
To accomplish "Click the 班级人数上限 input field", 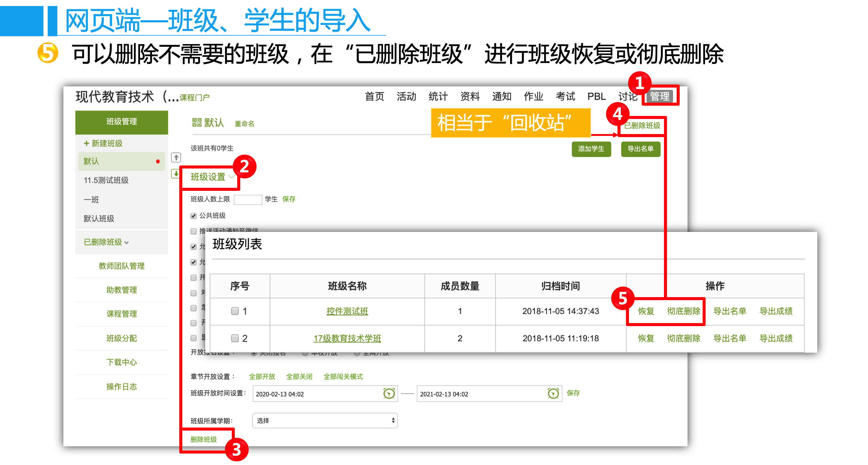I will [x=248, y=199].
